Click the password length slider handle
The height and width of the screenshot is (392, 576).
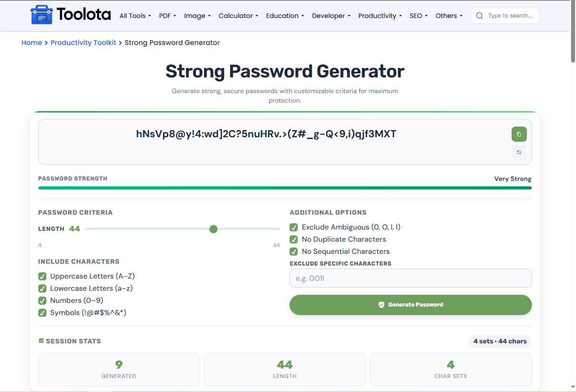[213, 229]
